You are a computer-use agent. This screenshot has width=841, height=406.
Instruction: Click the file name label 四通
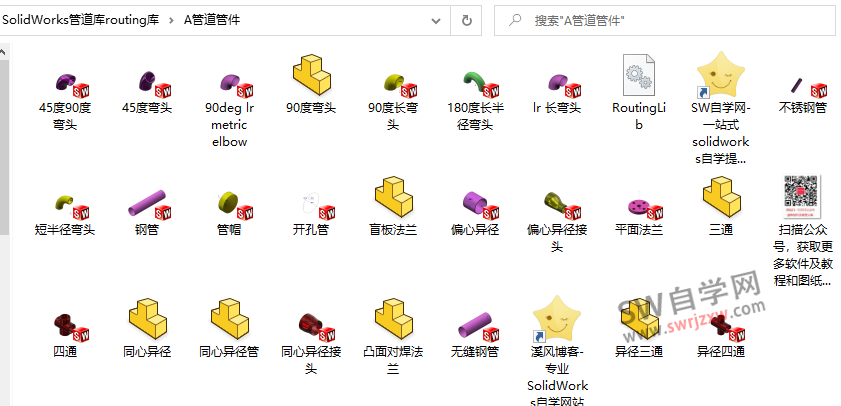pos(65,352)
